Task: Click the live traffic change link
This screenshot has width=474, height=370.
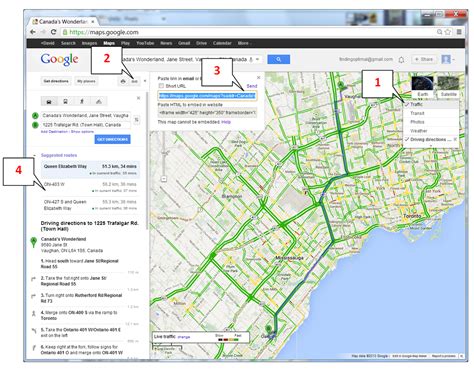Action: [184, 337]
